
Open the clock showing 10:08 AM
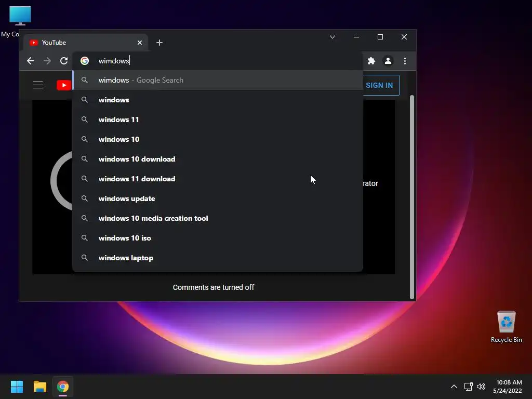[508, 387]
